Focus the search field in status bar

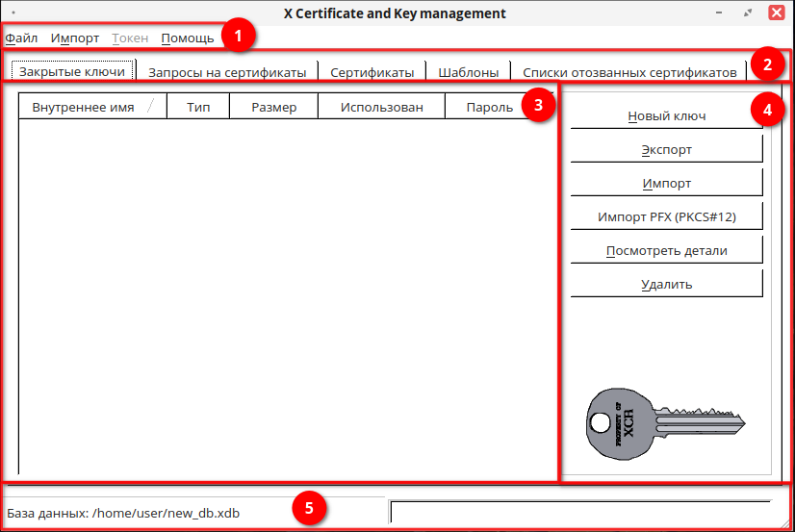580,513
